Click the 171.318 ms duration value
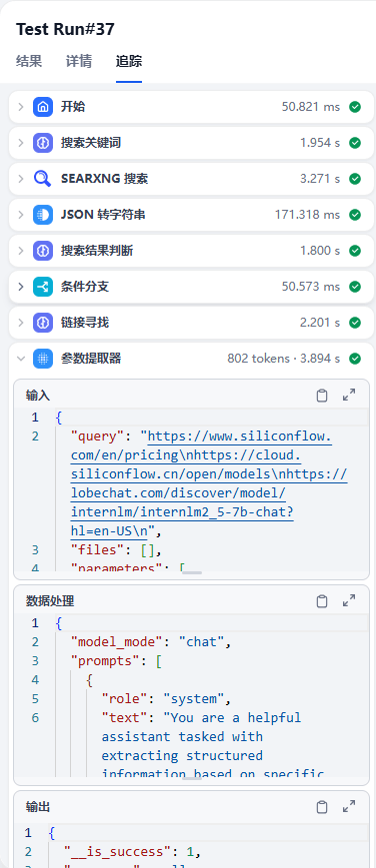Image resolution: width=376 pixels, height=868 pixels. coord(307,215)
